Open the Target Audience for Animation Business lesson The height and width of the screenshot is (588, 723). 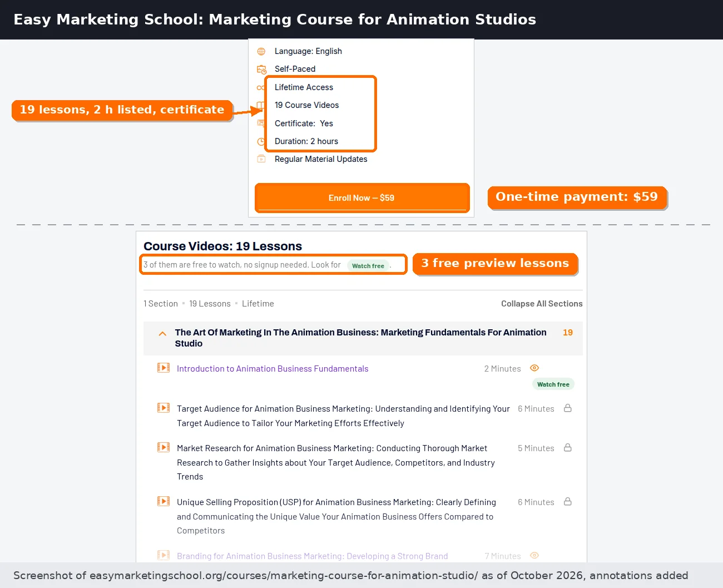tap(343, 416)
